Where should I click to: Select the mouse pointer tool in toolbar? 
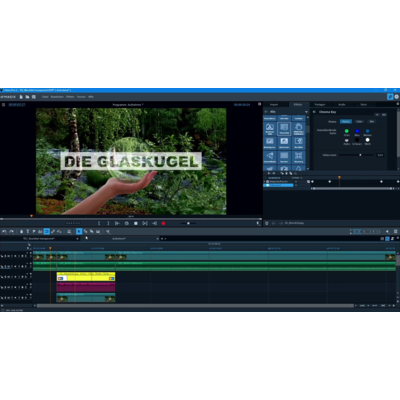79,231
